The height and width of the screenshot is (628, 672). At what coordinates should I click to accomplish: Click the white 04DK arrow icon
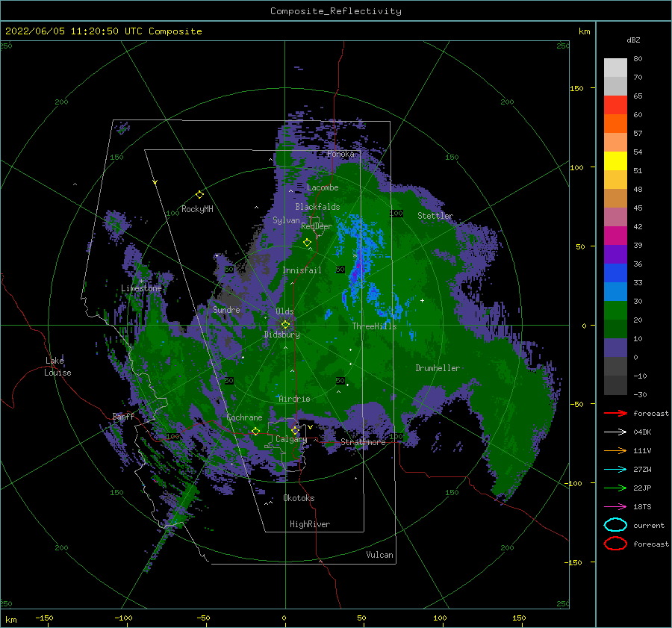point(615,432)
